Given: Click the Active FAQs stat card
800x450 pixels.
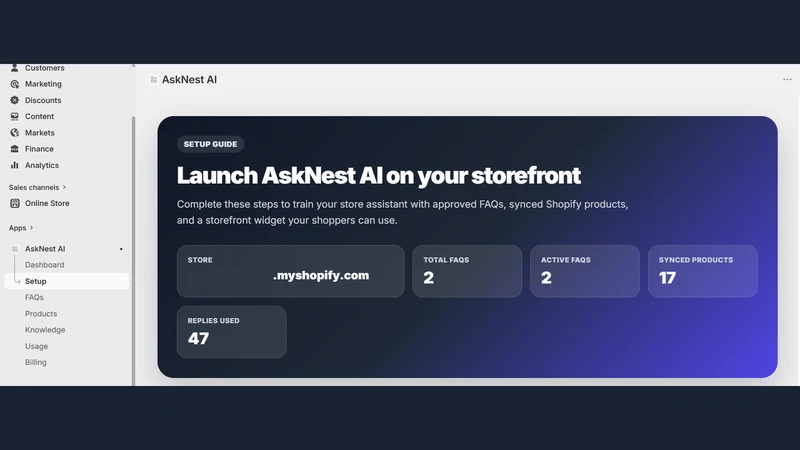Looking at the screenshot, I should tap(585, 271).
